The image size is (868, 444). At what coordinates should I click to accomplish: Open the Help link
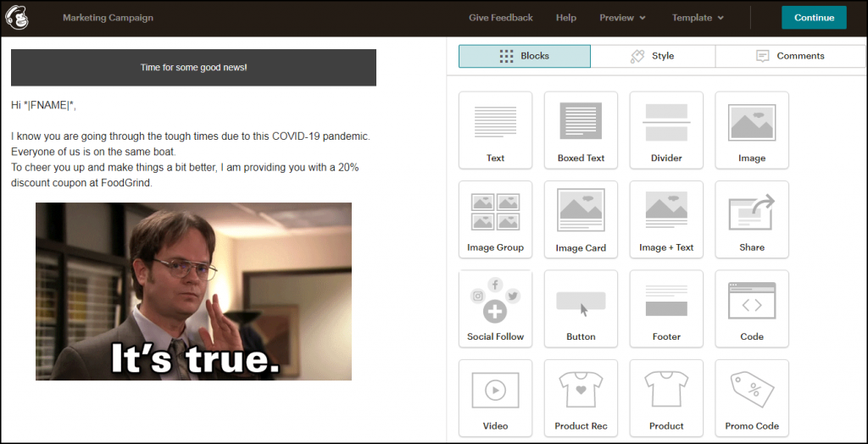pos(565,18)
